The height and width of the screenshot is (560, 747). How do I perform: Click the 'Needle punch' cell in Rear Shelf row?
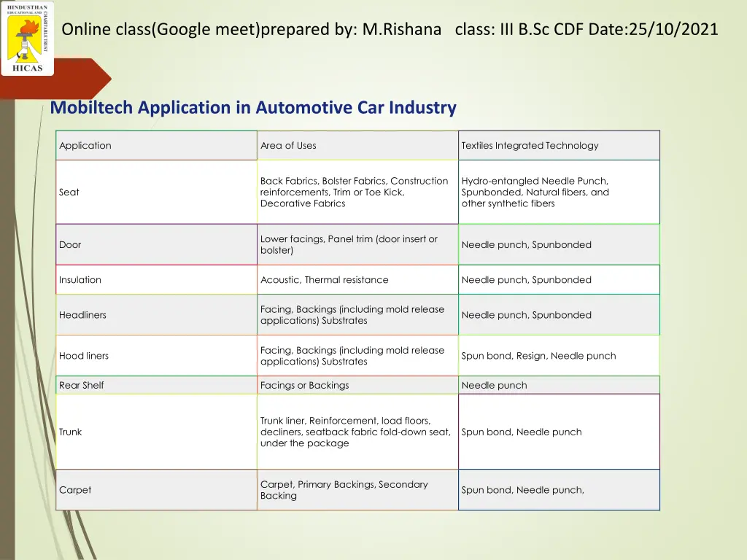(x=559, y=385)
